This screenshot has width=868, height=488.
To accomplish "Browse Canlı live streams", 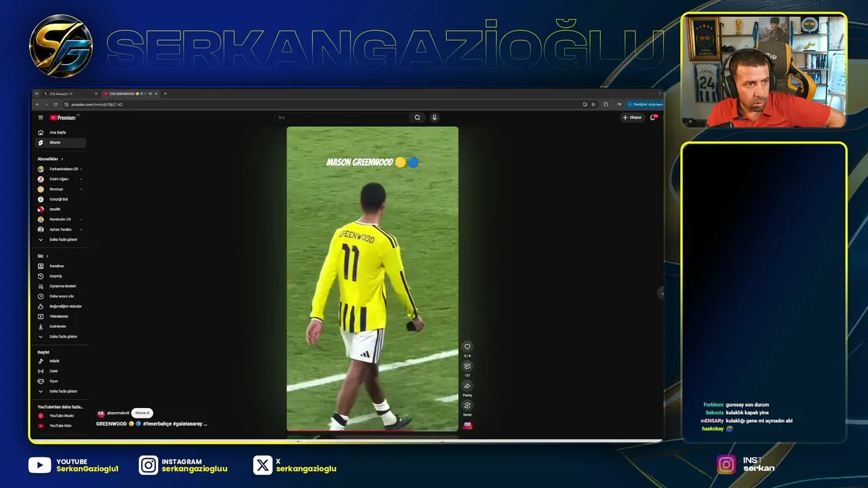I will tap(60, 371).
